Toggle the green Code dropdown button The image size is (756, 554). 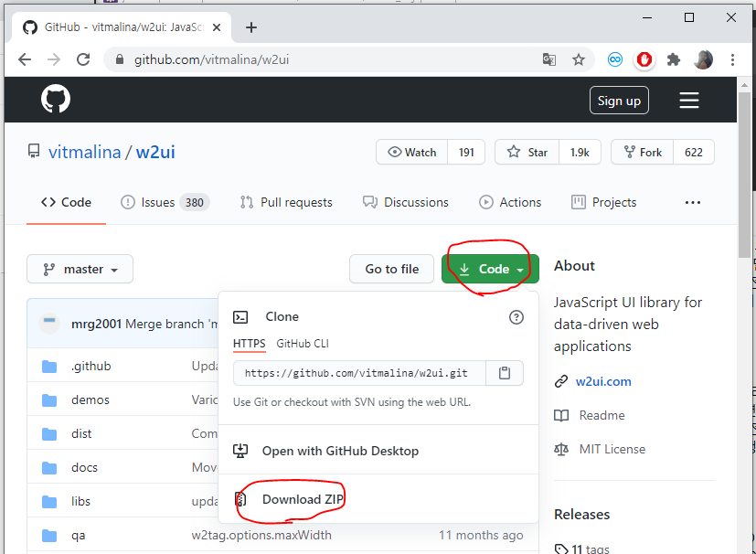(490, 269)
